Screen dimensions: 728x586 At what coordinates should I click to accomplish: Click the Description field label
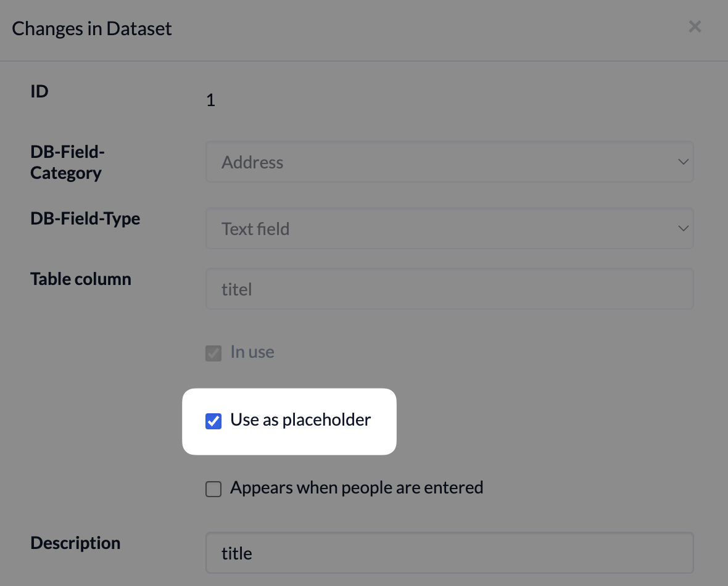click(x=75, y=543)
